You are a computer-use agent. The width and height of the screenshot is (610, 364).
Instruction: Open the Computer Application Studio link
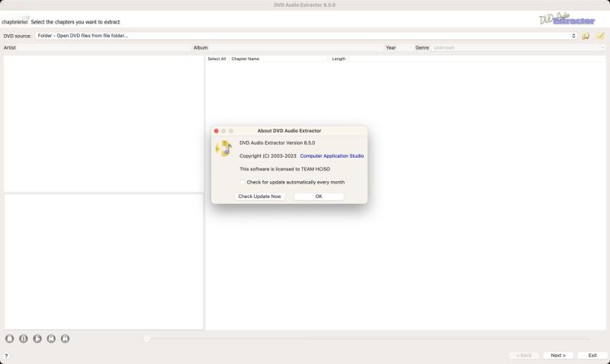(332, 156)
